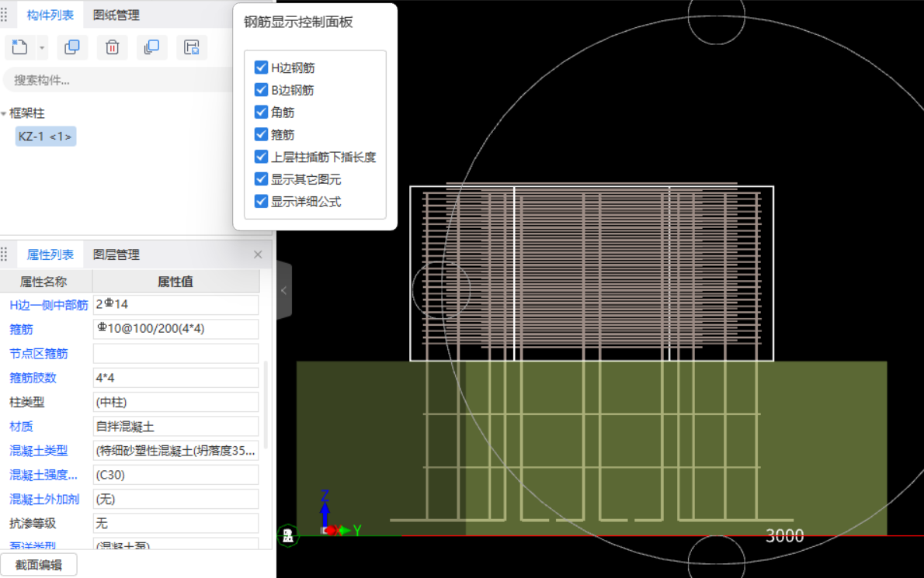924x578 pixels.
Task: Click the top orbit handle circle
Action: point(717,16)
